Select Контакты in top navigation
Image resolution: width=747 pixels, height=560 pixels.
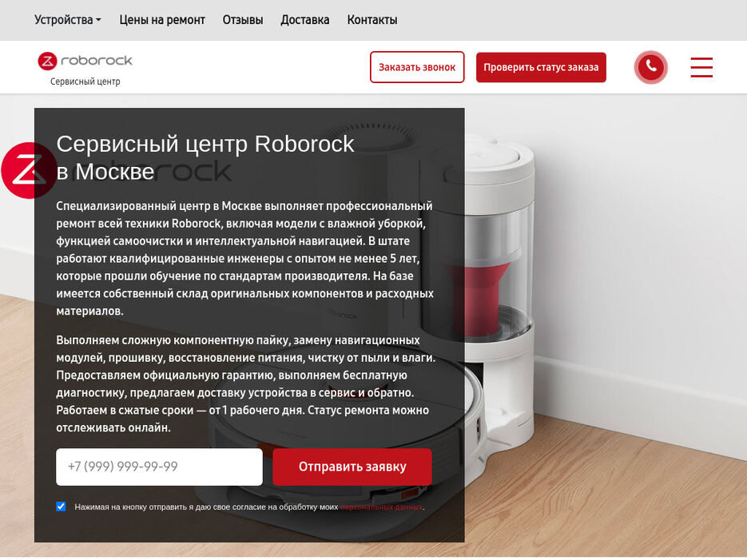tap(372, 20)
